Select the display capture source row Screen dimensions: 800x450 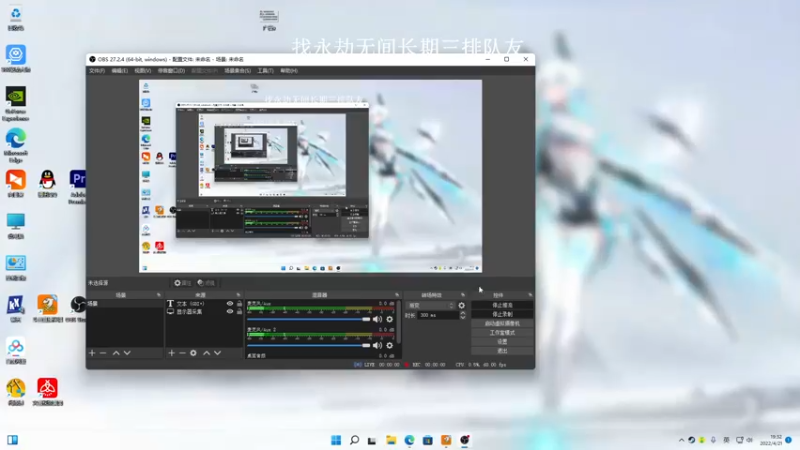[x=204, y=311]
